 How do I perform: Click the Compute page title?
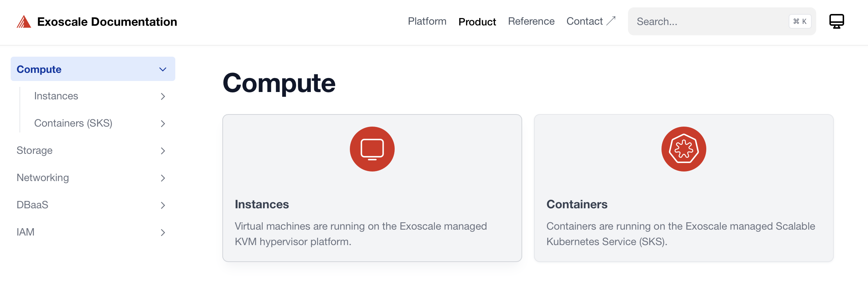(279, 83)
